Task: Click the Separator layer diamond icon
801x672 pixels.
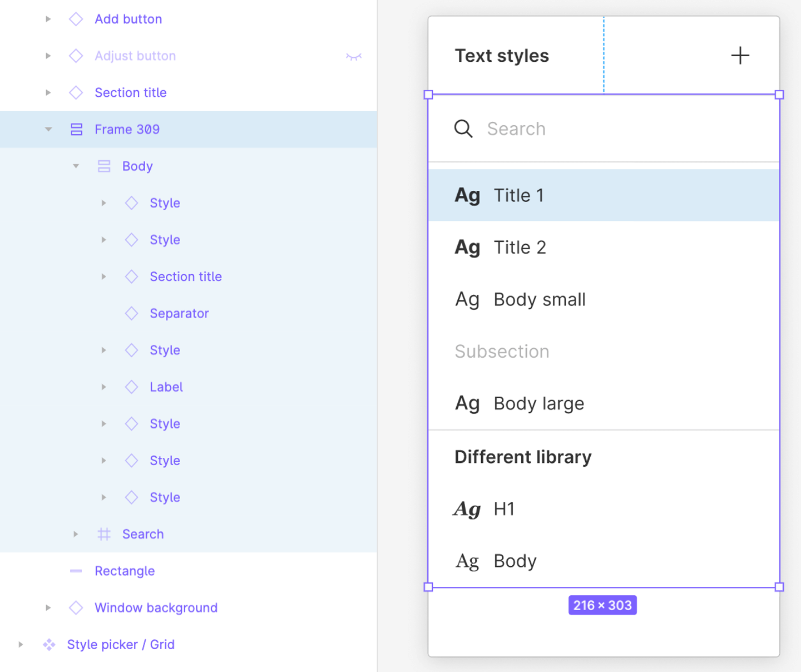Action: point(131,314)
